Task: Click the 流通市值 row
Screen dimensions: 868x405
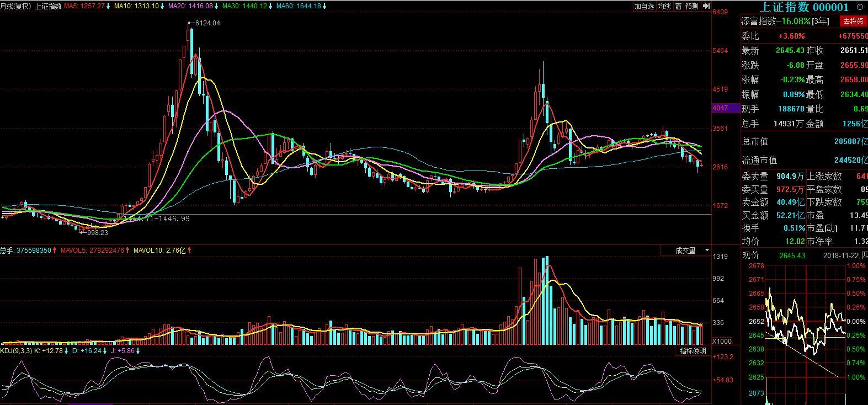Action: pyautogui.click(x=805, y=160)
